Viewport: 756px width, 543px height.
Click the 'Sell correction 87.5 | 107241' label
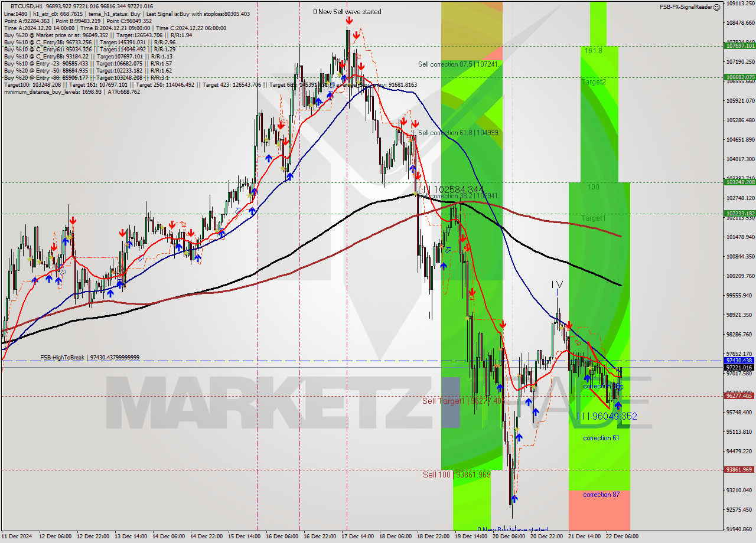(459, 64)
